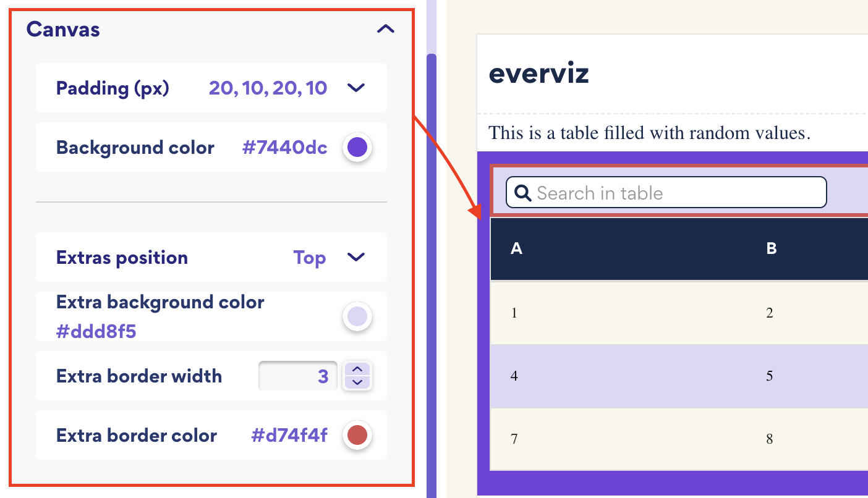Click the everviz chart title
The height and width of the screenshot is (498, 868).
point(539,73)
